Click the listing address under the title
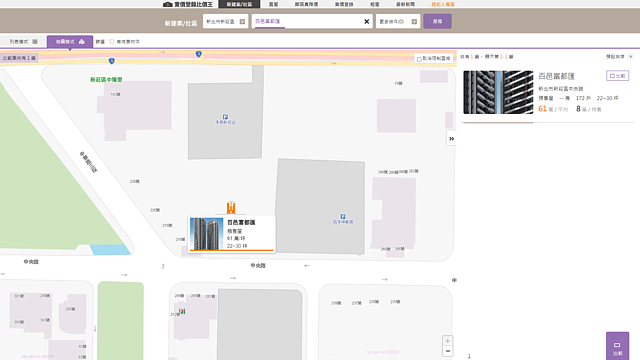The image size is (640, 360). click(x=561, y=89)
